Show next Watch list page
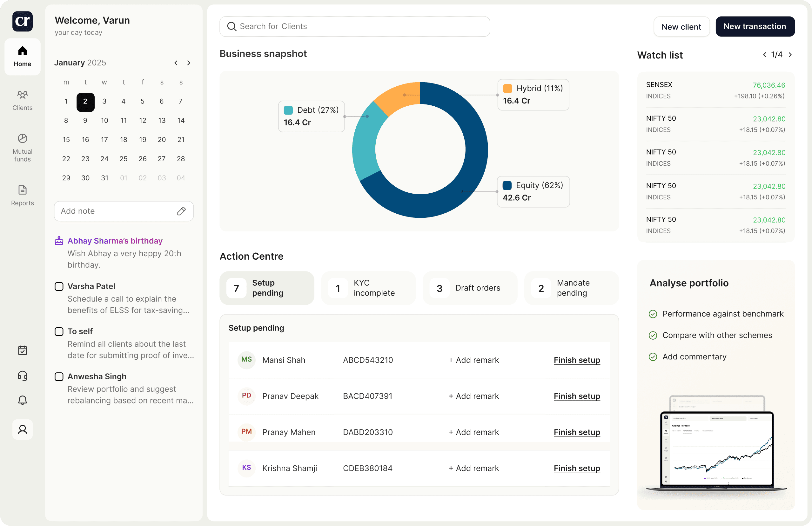Screen dimensions: 812x526 click(790, 55)
